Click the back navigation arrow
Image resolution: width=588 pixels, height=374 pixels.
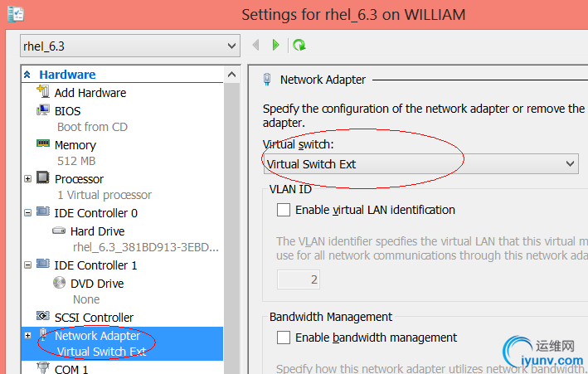point(255,45)
